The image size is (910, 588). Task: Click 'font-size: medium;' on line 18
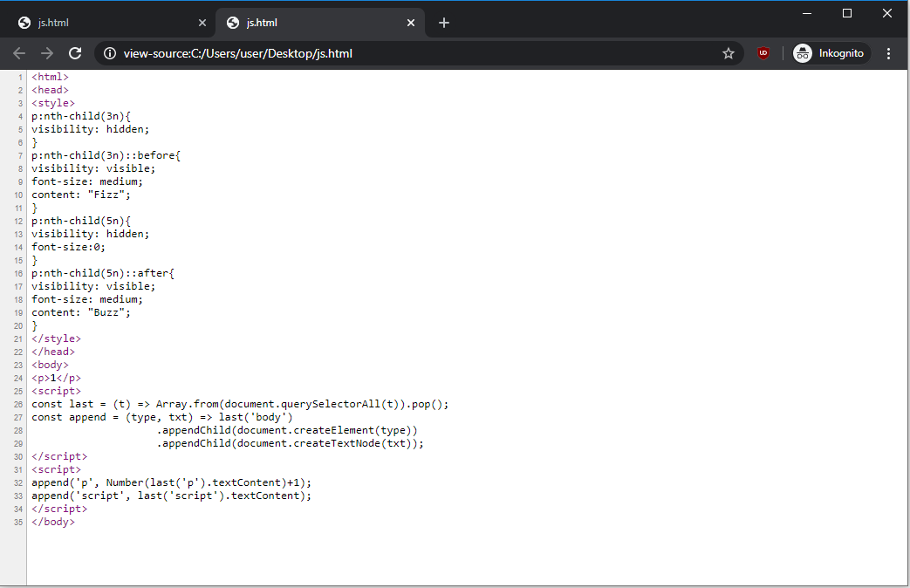coord(87,299)
